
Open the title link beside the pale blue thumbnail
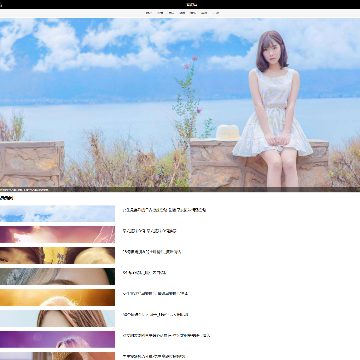pos(156,315)
